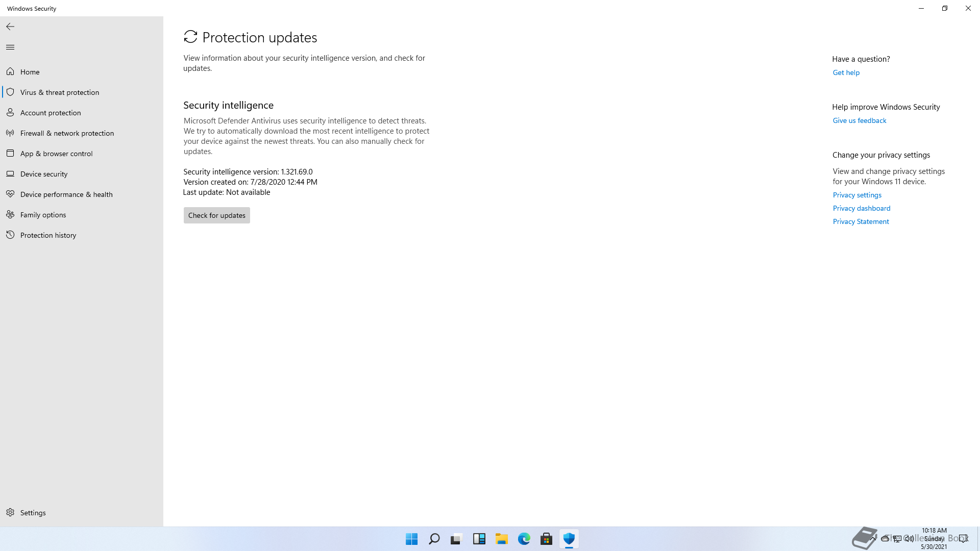This screenshot has height=551, width=980.
Task: Click the Device security laptop icon
Action: click(x=10, y=173)
